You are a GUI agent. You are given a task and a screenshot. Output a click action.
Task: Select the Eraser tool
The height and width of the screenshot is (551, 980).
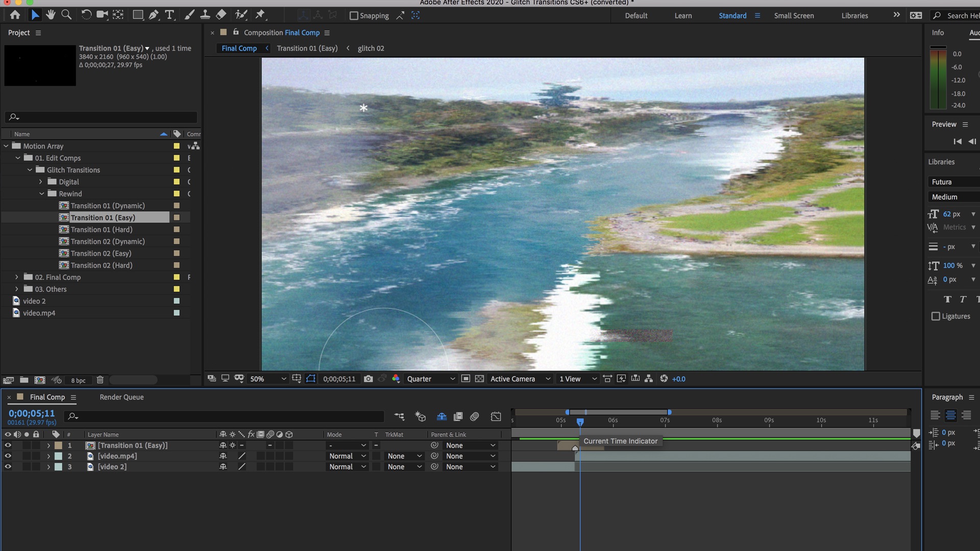click(x=220, y=15)
